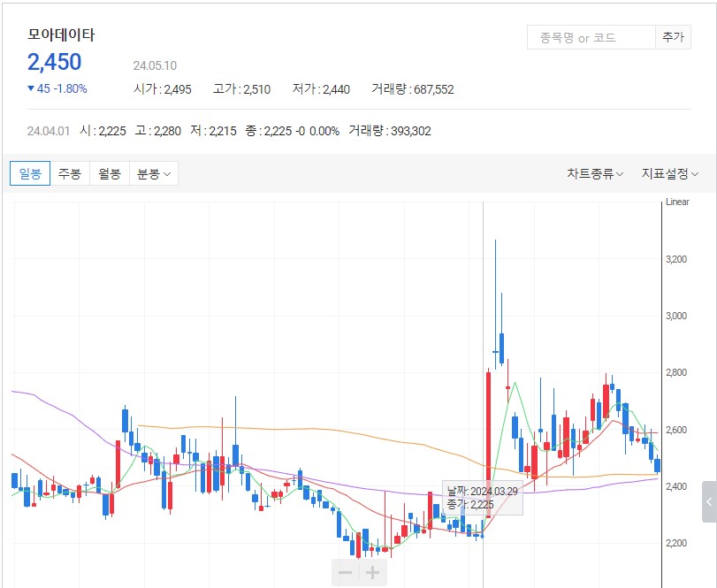Click the 2024.03.29 date tooltip box
Screen dimensions: 717x588
[482, 498]
